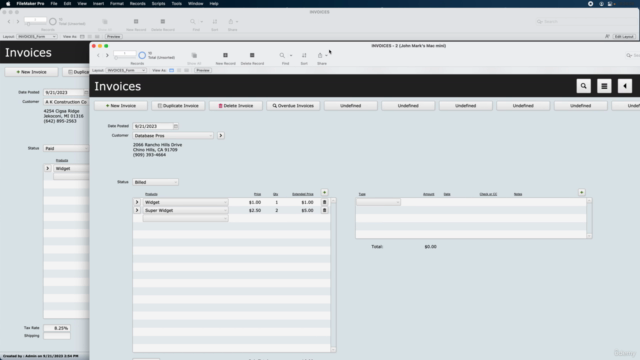Select list view in back window View As
Screen dimensions: 640x360
[89, 37]
